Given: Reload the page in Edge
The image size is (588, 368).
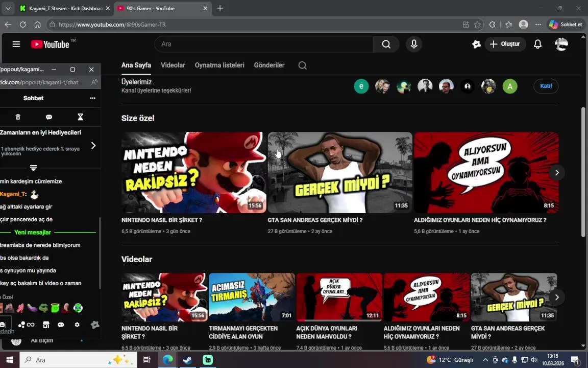Looking at the screenshot, I should pyautogui.click(x=22, y=25).
